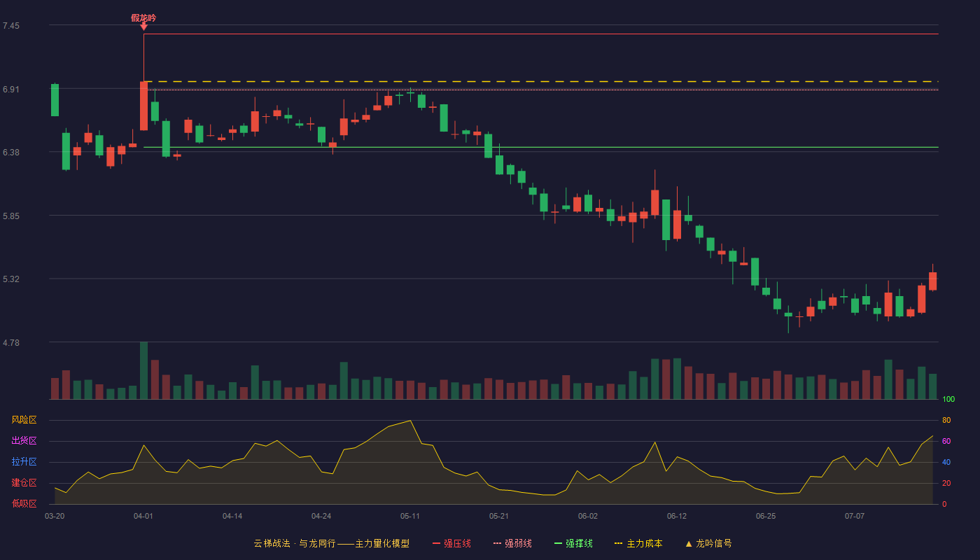
Task: Click the 40 value on the indicator axis
Action: (x=946, y=462)
